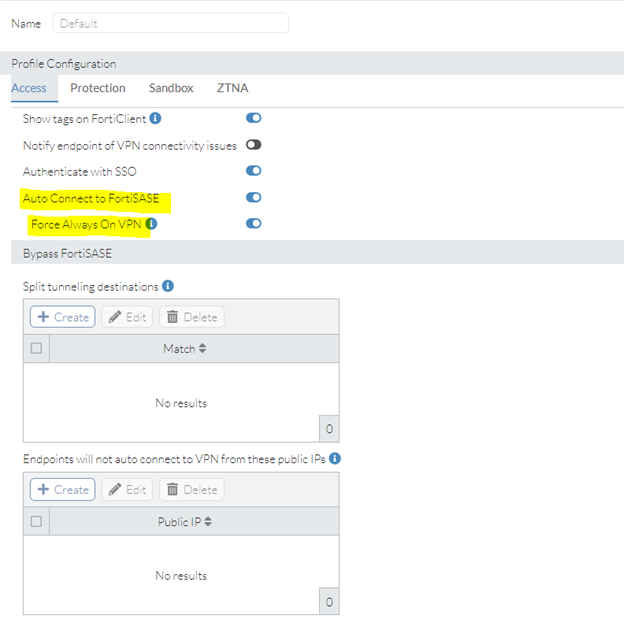Toggle Show tags on FortiClient switch
This screenshot has height=634, width=624.
[x=253, y=119]
